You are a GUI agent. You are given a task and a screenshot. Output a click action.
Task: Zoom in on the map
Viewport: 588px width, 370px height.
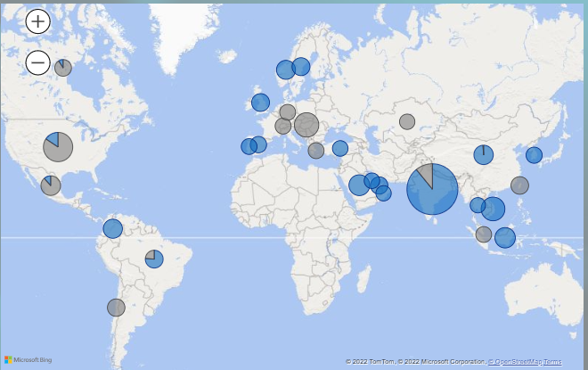coord(38,21)
